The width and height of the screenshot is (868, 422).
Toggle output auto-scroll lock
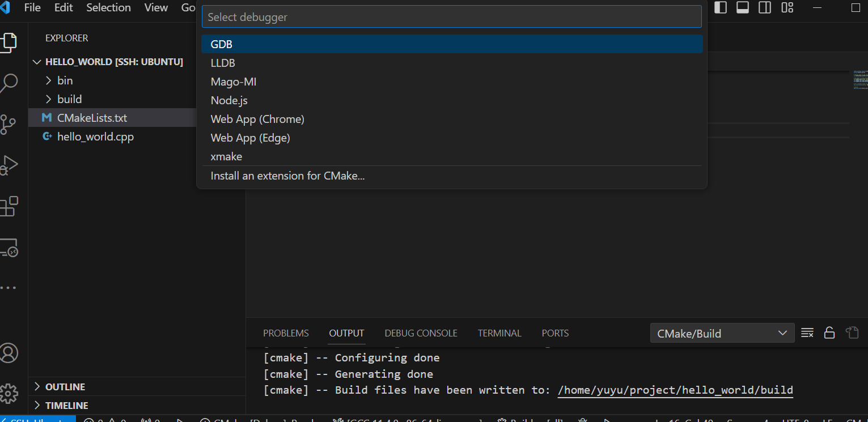click(829, 333)
